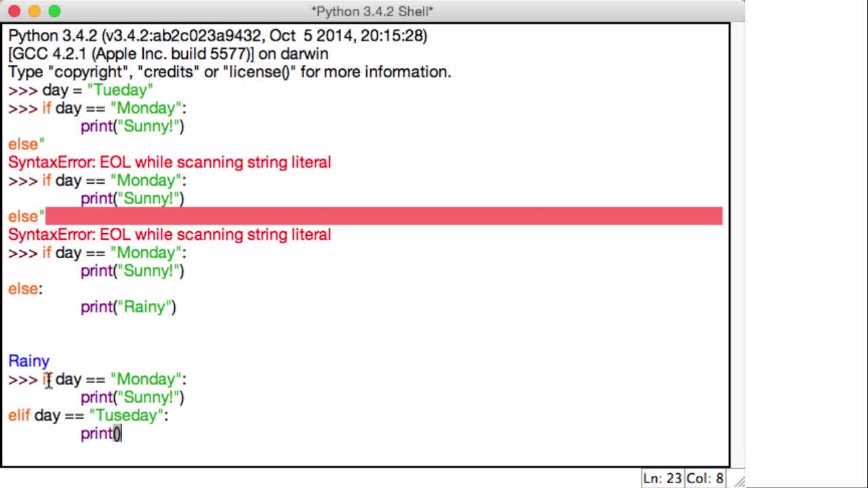Click the day = "Tueday" assignment line

click(98, 90)
